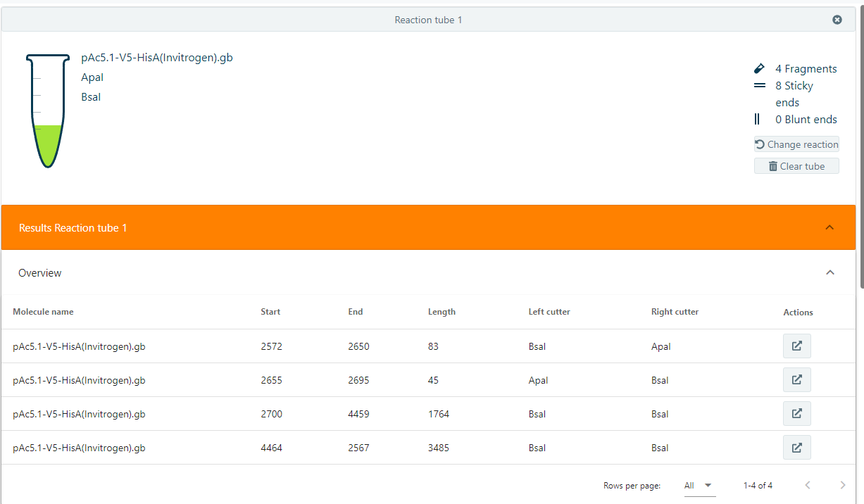The image size is (864, 504).
Task: Click the End value 2650
Action: coord(358,346)
